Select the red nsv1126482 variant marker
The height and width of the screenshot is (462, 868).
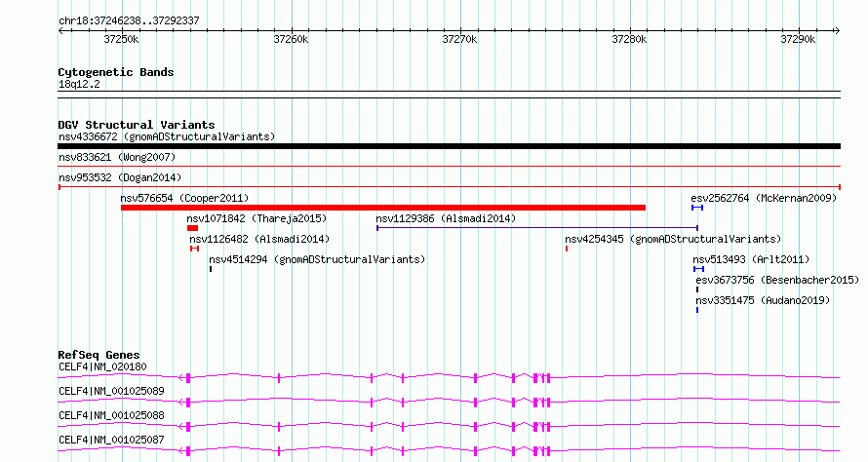point(194,249)
